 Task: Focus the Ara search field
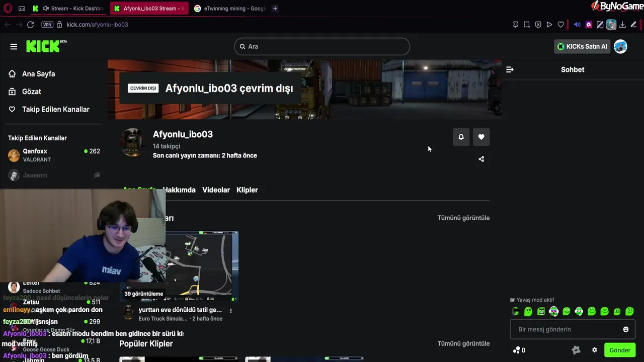pyautogui.click(x=322, y=46)
